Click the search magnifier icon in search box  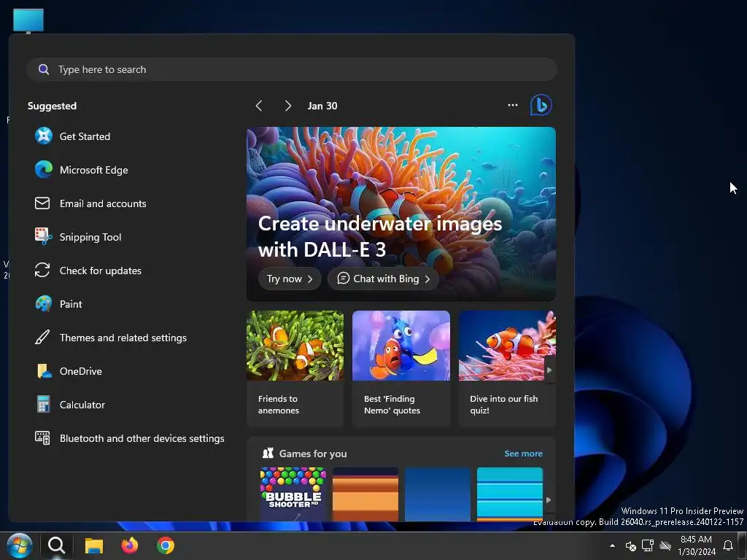point(43,69)
